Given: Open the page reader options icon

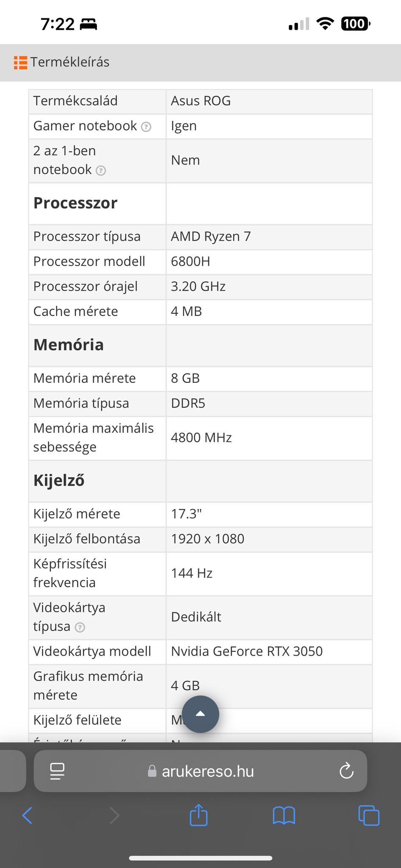Looking at the screenshot, I should coord(57,771).
